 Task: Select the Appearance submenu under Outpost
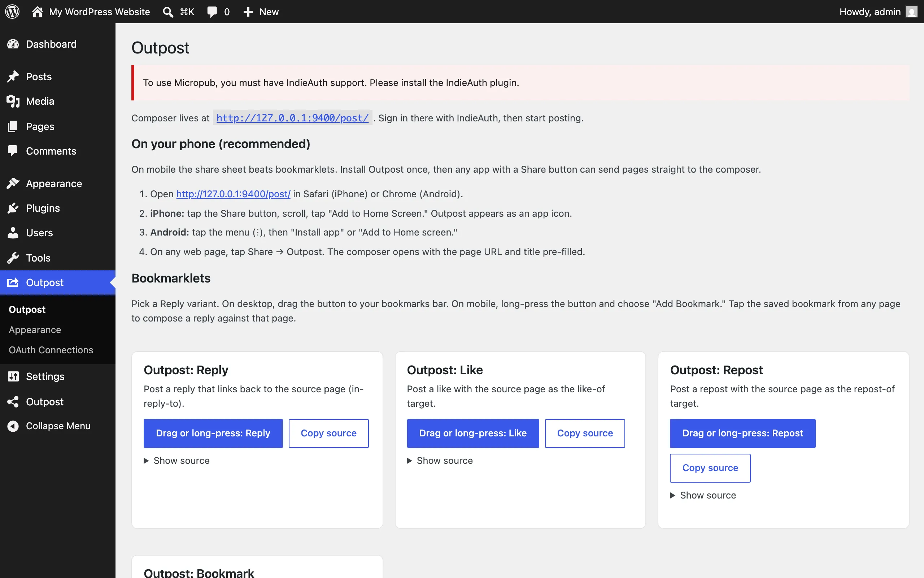pyautogui.click(x=35, y=330)
